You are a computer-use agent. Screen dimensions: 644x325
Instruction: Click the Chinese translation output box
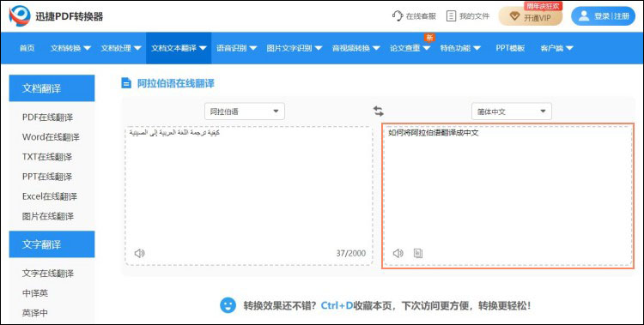pos(507,196)
